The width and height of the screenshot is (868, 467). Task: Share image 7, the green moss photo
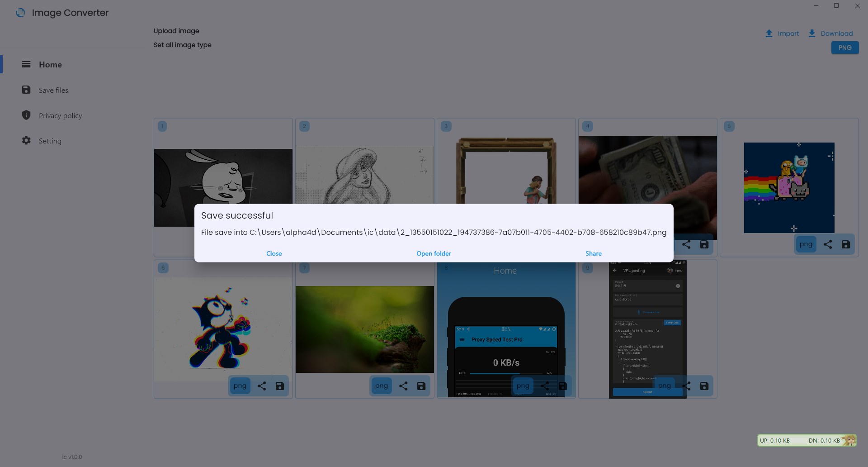pos(403,386)
